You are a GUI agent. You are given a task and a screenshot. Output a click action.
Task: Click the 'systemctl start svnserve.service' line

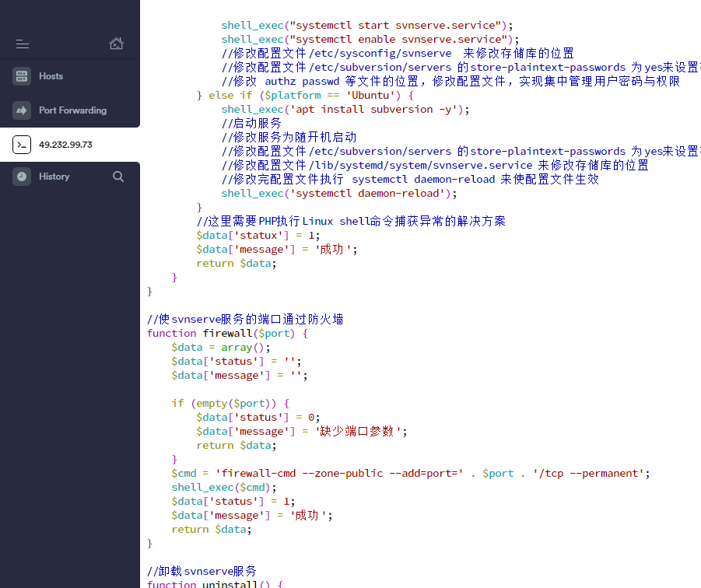[x=370, y=25]
